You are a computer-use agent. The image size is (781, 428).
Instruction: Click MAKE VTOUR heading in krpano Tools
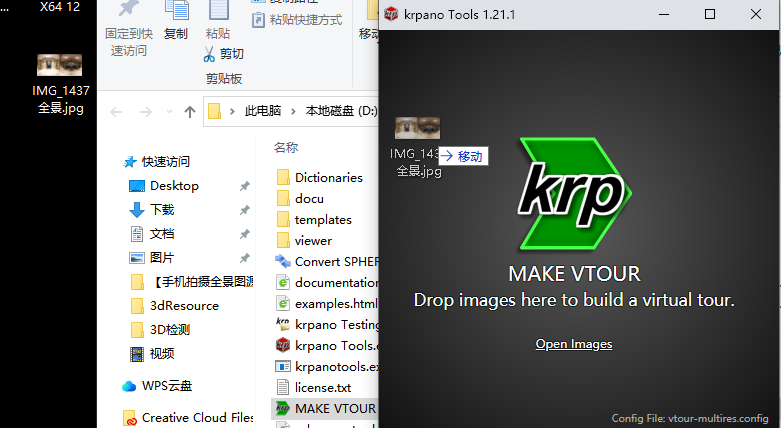coord(574,274)
